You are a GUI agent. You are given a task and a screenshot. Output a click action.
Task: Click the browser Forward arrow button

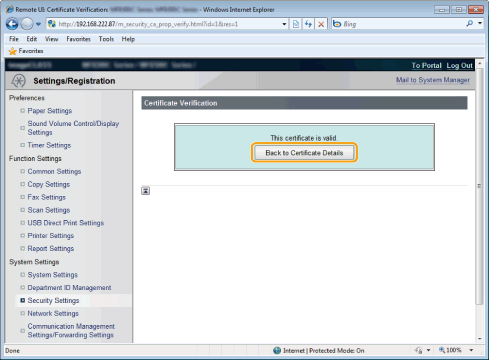click(x=27, y=24)
